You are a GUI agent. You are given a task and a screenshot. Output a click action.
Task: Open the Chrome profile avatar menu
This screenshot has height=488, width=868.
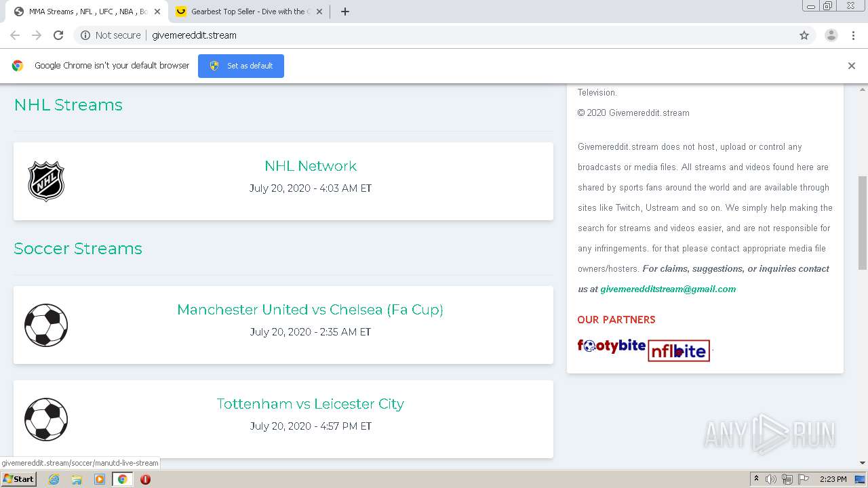831,35
